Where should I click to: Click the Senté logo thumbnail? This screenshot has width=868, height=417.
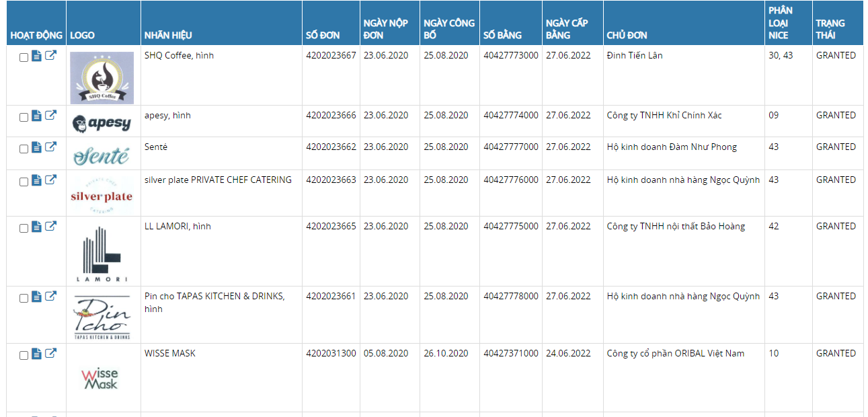coord(101,156)
